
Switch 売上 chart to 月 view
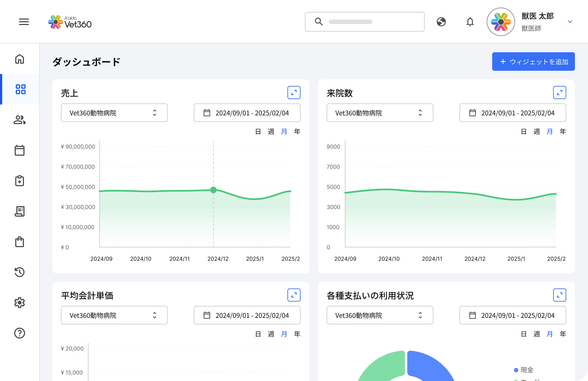point(284,132)
